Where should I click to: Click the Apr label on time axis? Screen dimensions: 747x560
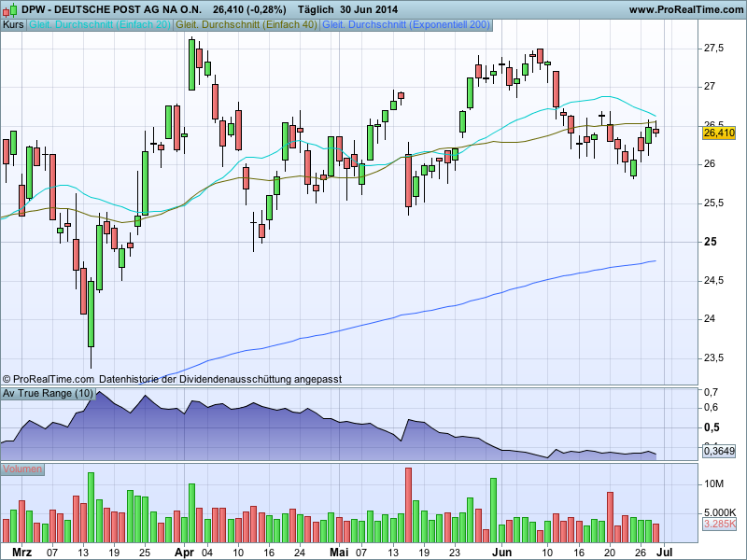click(x=184, y=553)
